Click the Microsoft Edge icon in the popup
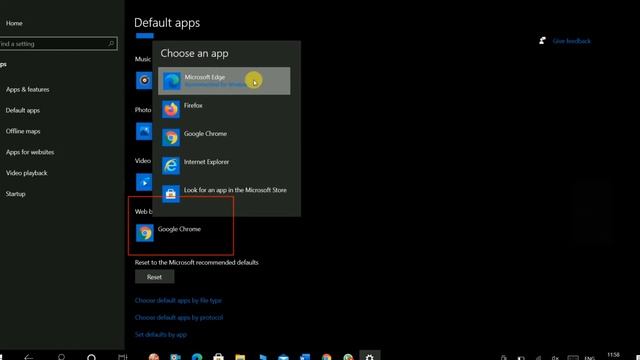Viewport: 640px width, 360px height. click(x=171, y=81)
